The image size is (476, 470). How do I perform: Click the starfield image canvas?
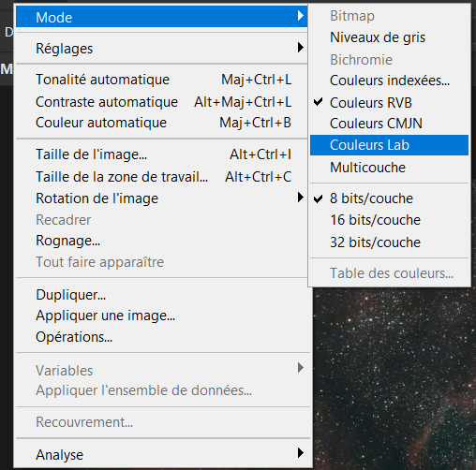394,378
